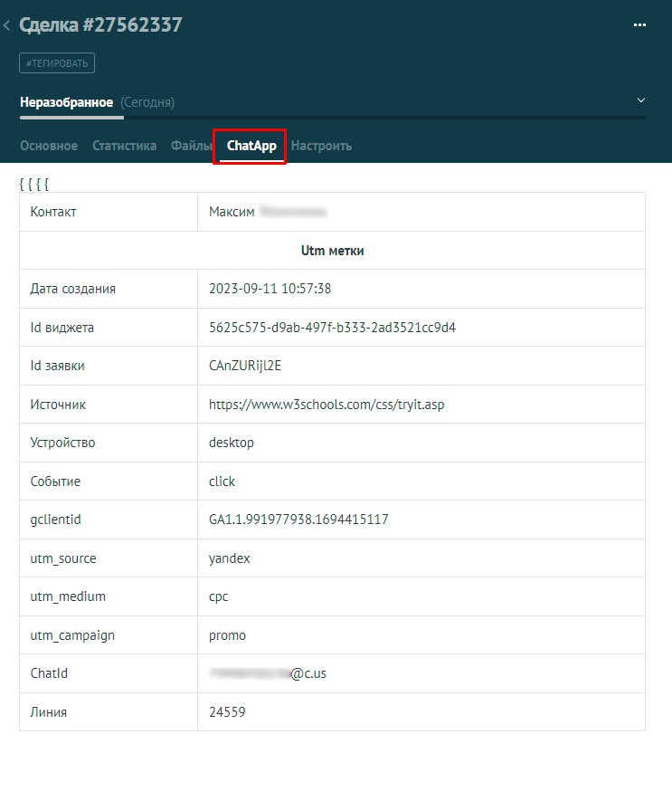Expand the pipeline stage dropdown chevron
The image size is (672, 801).
click(640, 100)
